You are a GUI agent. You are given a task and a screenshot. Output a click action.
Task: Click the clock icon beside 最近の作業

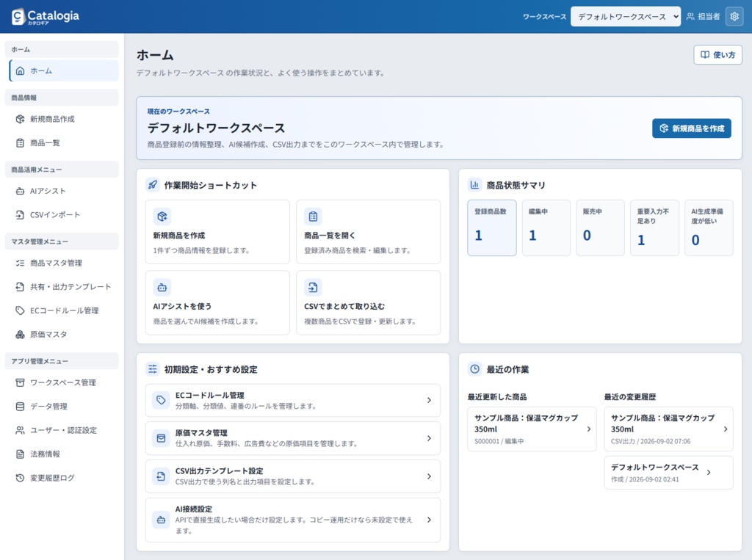(475, 369)
